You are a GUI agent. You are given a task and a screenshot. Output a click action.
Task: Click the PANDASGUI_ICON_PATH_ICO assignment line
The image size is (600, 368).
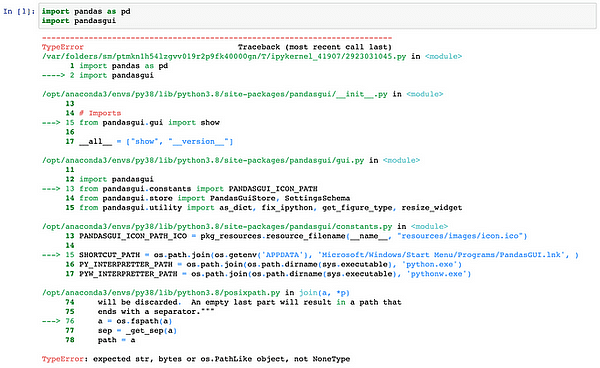pos(303,236)
